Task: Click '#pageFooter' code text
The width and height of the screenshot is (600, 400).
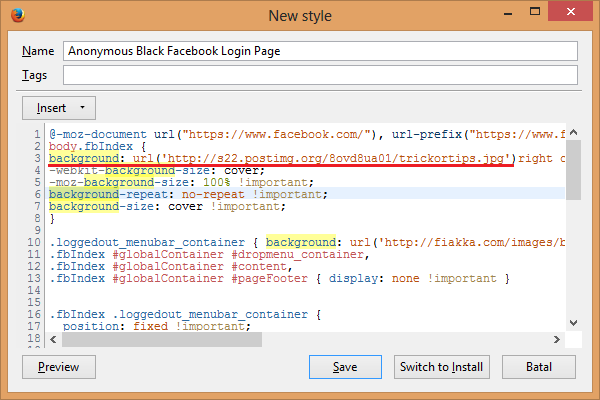Action: [269, 278]
